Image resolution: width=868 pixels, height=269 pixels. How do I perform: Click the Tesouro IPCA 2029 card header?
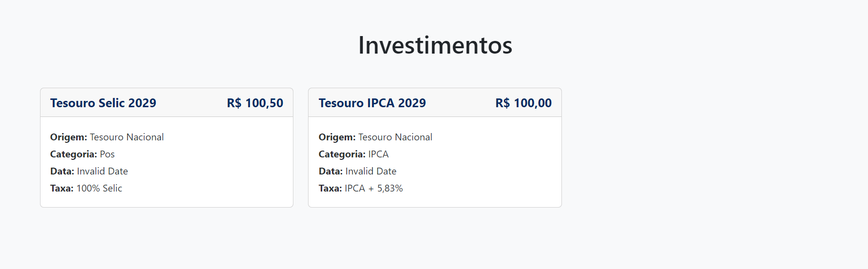[x=460, y=103]
